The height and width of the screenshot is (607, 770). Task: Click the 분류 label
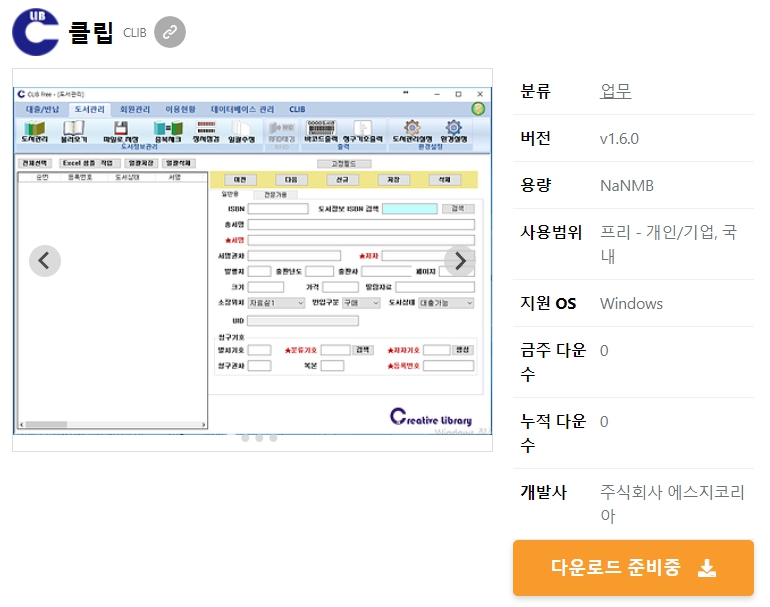(x=536, y=91)
